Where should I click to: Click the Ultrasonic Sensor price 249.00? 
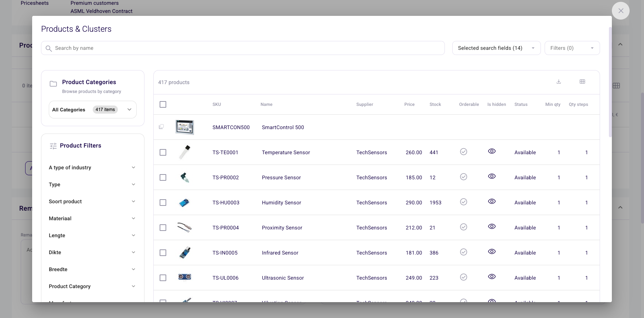[414, 278]
